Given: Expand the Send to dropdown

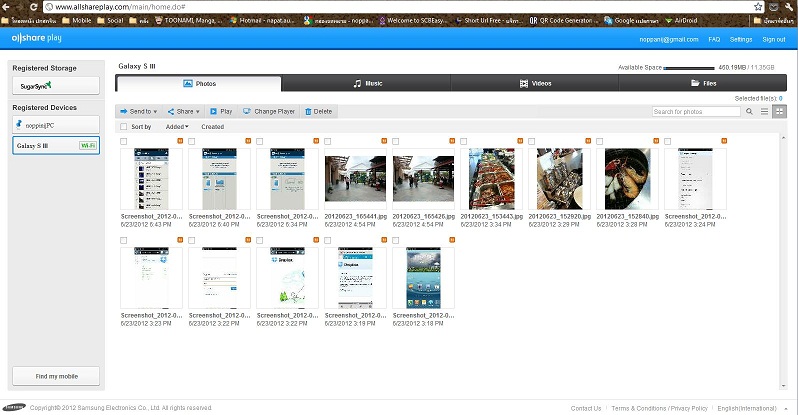Looking at the screenshot, I should (x=138, y=112).
